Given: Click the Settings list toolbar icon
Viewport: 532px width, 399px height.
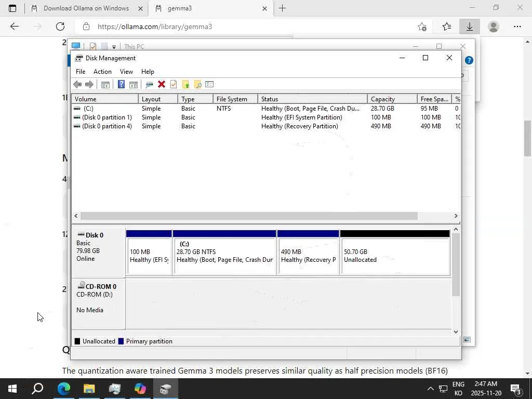Looking at the screenshot, I should [x=209, y=85].
